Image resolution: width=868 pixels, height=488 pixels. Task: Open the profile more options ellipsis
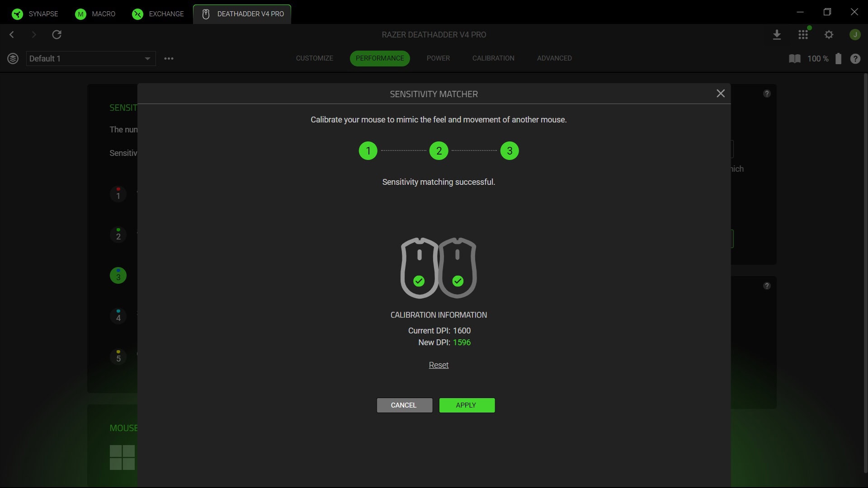(169, 58)
